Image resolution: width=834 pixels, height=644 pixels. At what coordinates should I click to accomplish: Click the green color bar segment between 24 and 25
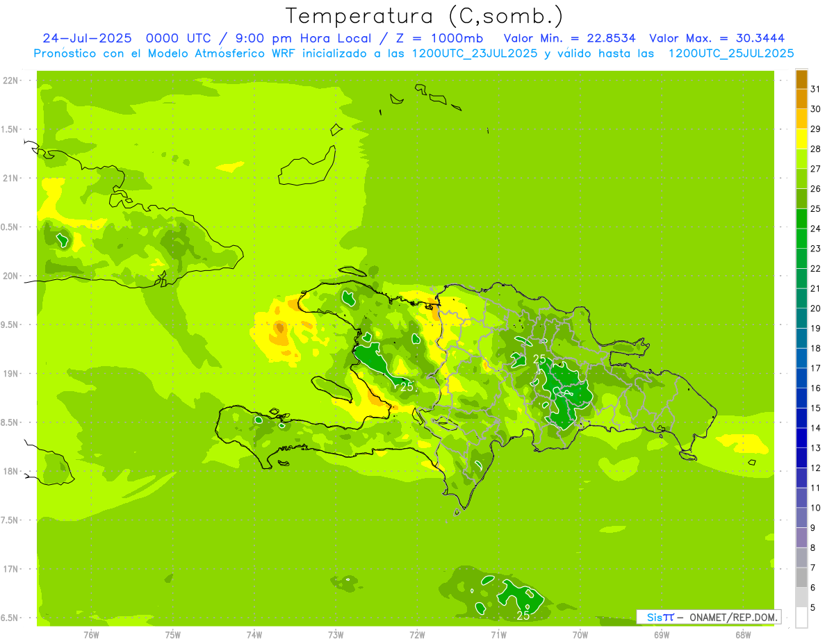pos(801,218)
